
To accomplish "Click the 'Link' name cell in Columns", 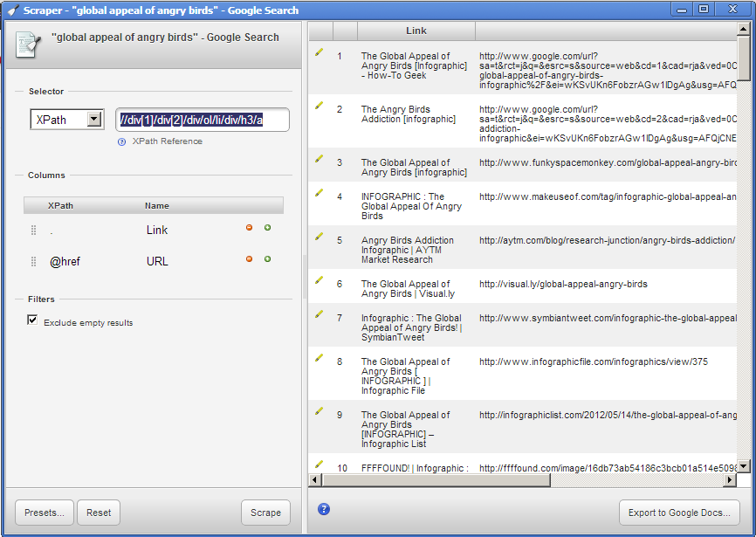I will coord(157,230).
